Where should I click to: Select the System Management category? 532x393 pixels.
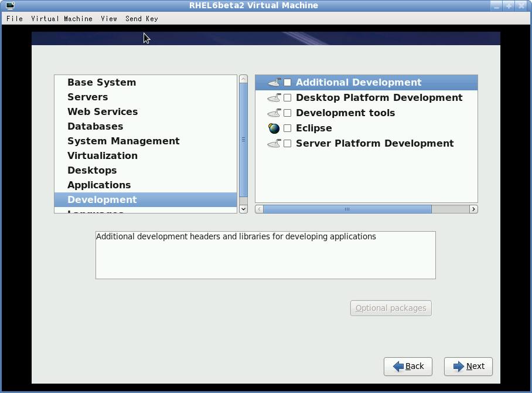[145, 141]
